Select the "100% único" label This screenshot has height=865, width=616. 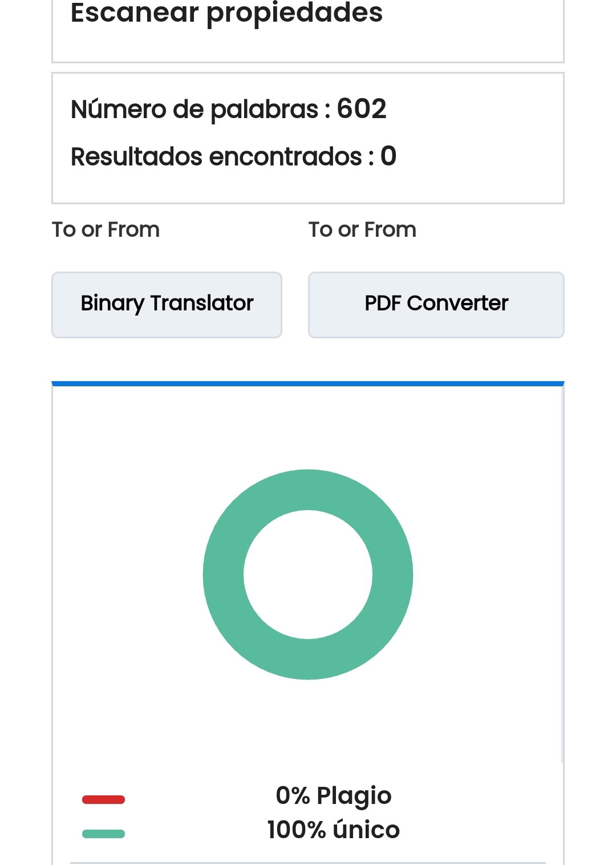click(x=334, y=830)
